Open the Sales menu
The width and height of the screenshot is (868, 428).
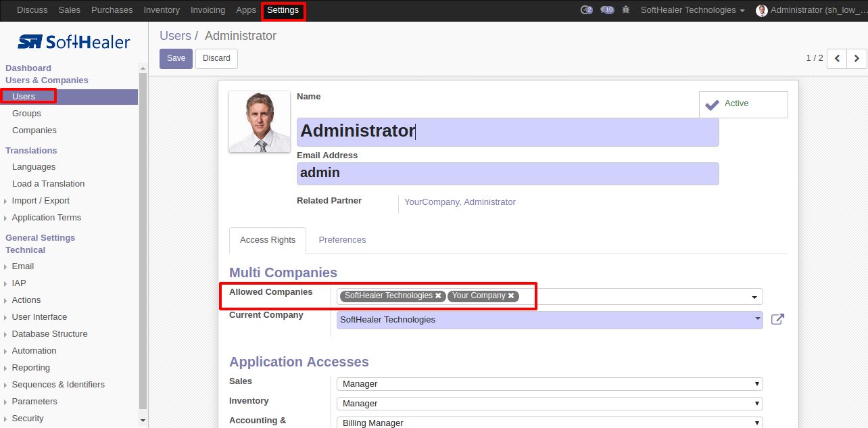(70, 10)
